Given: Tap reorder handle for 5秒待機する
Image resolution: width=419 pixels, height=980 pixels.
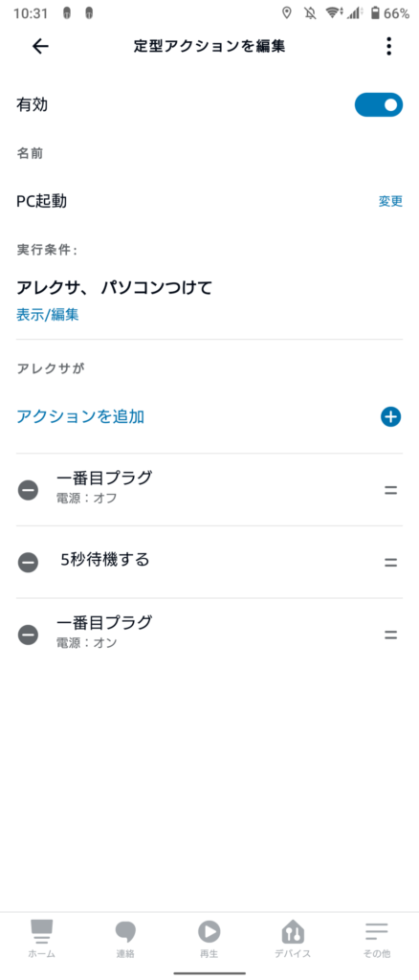Looking at the screenshot, I should [391, 563].
